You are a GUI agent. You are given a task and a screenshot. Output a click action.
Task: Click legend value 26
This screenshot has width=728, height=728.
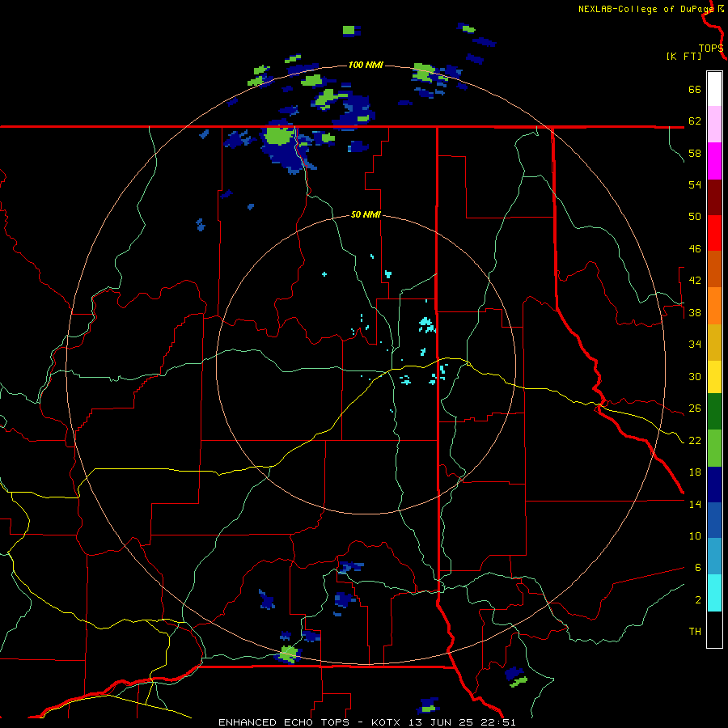[695, 408]
